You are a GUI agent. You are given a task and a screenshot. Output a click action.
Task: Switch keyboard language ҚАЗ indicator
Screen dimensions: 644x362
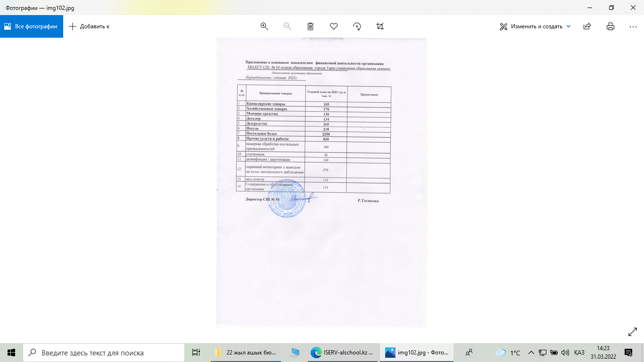[x=579, y=353]
